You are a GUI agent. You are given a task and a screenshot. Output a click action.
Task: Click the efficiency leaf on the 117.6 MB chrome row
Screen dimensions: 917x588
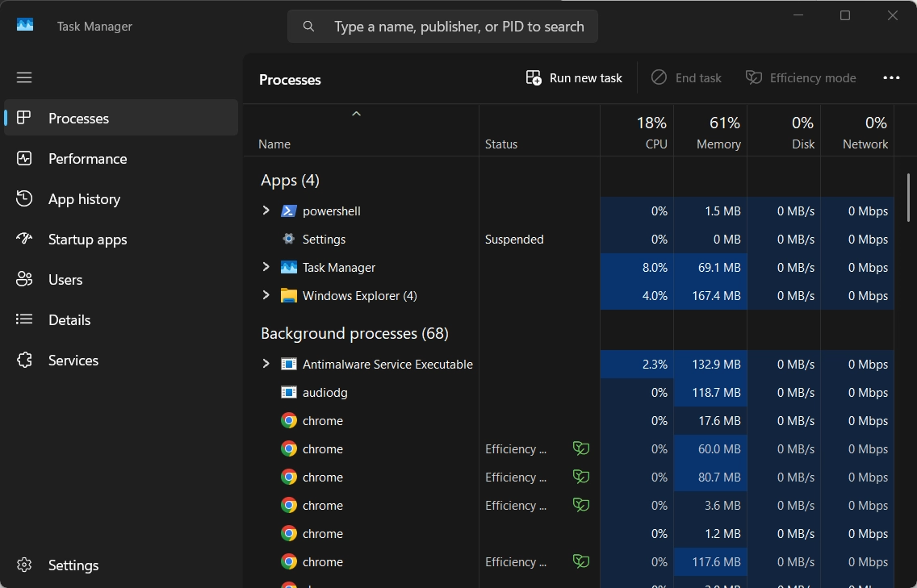(x=580, y=561)
